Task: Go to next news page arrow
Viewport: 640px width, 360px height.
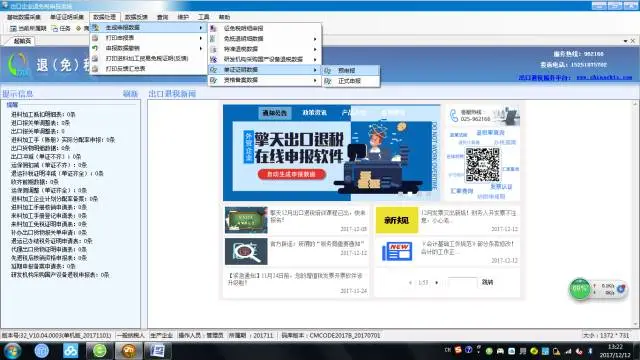Action: (x=437, y=282)
